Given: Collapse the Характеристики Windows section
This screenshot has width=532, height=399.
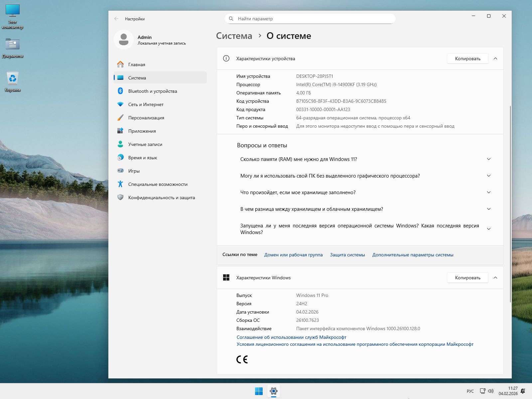Looking at the screenshot, I should coord(495,278).
